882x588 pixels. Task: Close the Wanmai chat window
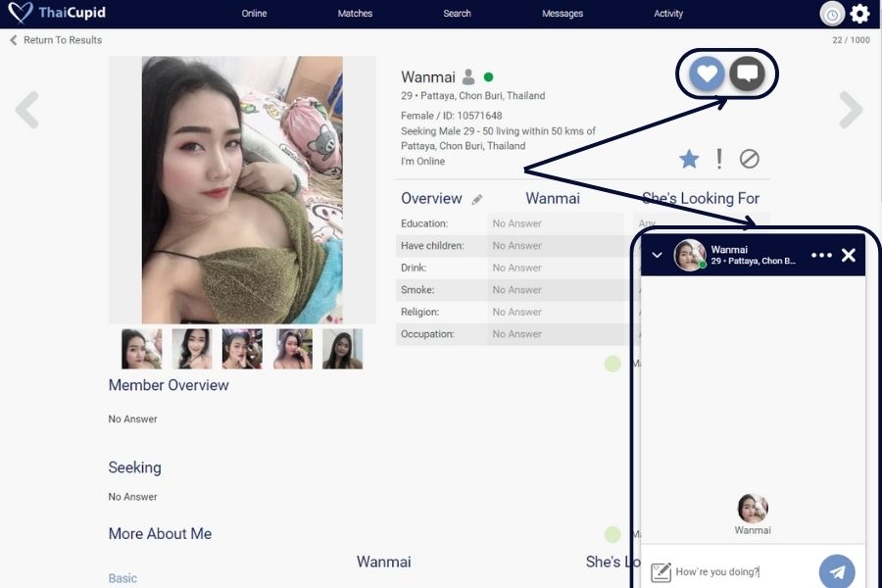coord(849,256)
